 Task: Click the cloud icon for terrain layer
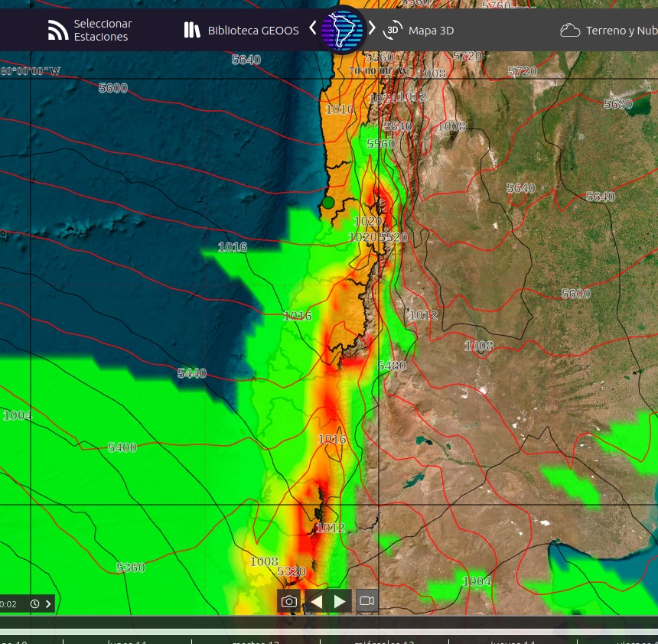[x=570, y=30]
